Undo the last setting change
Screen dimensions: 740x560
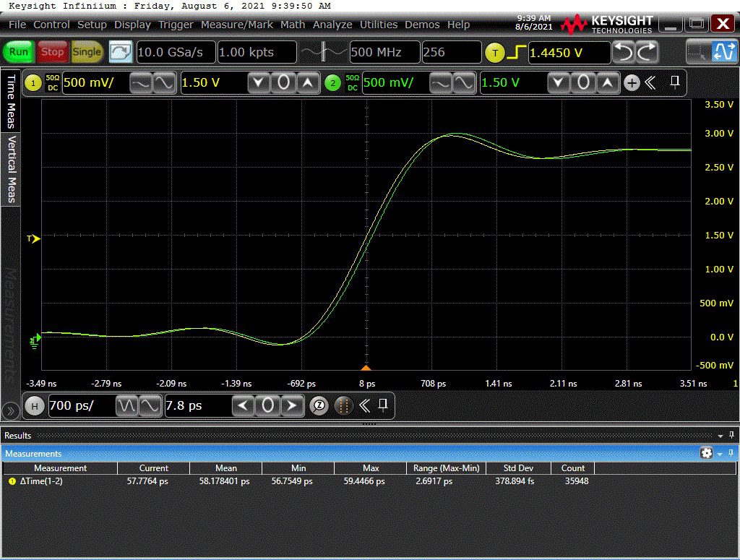pos(623,52)
